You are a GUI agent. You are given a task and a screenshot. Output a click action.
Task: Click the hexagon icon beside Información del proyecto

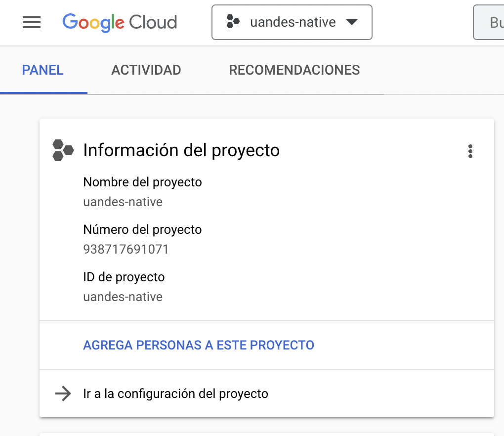pos(63,150)
